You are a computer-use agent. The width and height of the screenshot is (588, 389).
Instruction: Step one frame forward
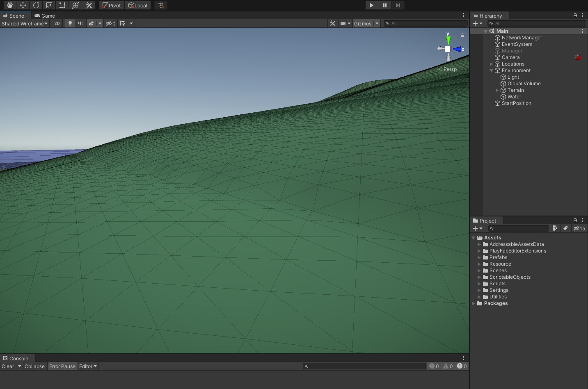click(x=398, y=5)
